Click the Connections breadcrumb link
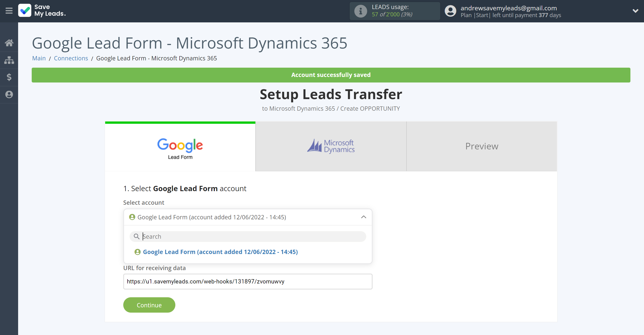The image size is (644, 335). point(71,58)
